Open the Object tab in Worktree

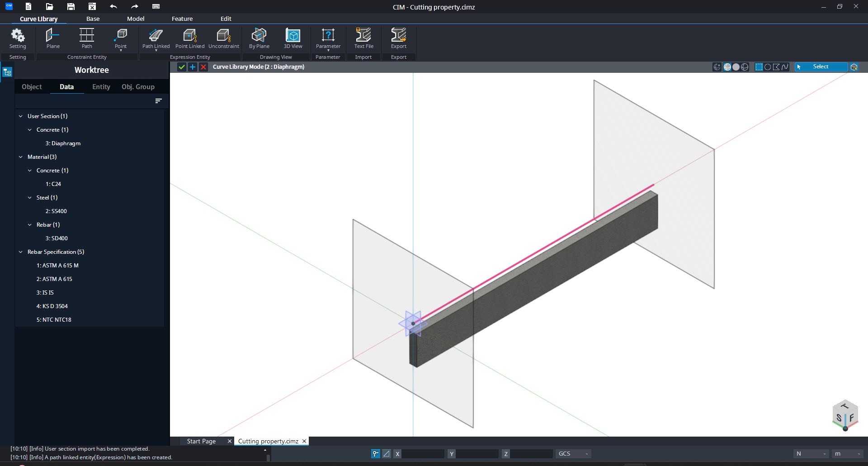[x=32, y=87]
